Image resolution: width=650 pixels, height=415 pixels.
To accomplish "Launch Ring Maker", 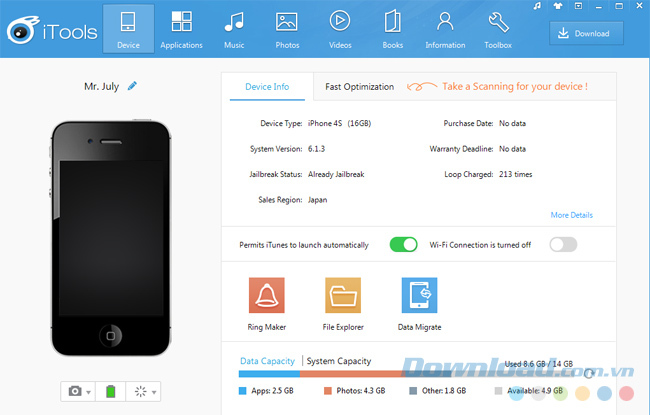I will 267,304.
